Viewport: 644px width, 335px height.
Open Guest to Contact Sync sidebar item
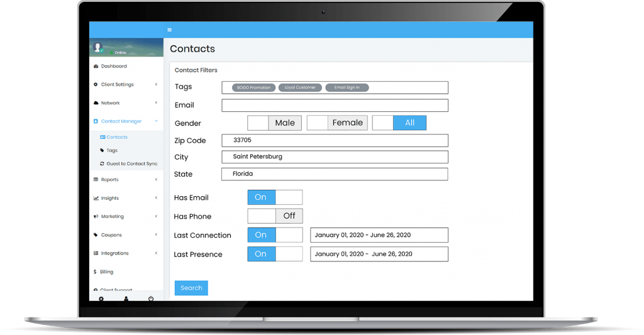(x=128, y=163)
